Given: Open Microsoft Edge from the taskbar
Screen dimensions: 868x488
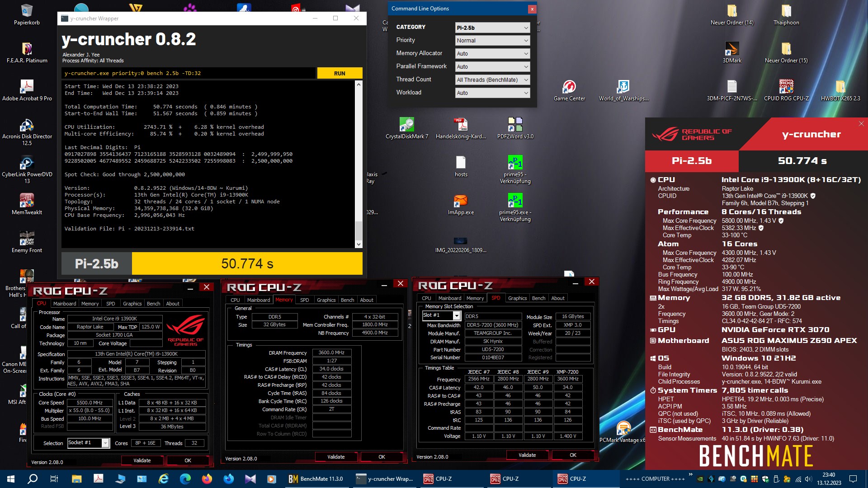Looking at the screenshot, I should tap(185, 479).
